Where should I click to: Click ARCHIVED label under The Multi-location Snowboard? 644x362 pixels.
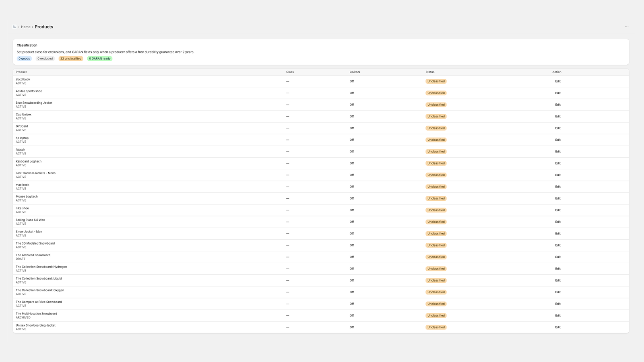click(x=23, y=317)
